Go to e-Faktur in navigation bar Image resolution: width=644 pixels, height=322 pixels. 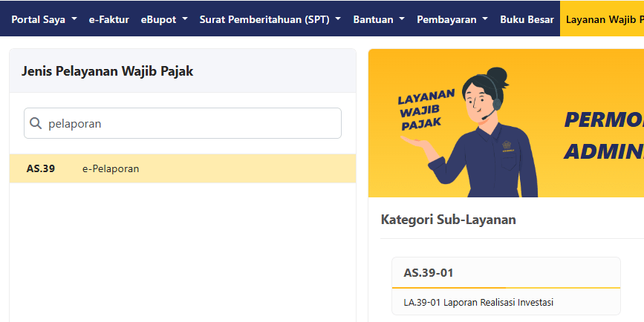point(108,19)
